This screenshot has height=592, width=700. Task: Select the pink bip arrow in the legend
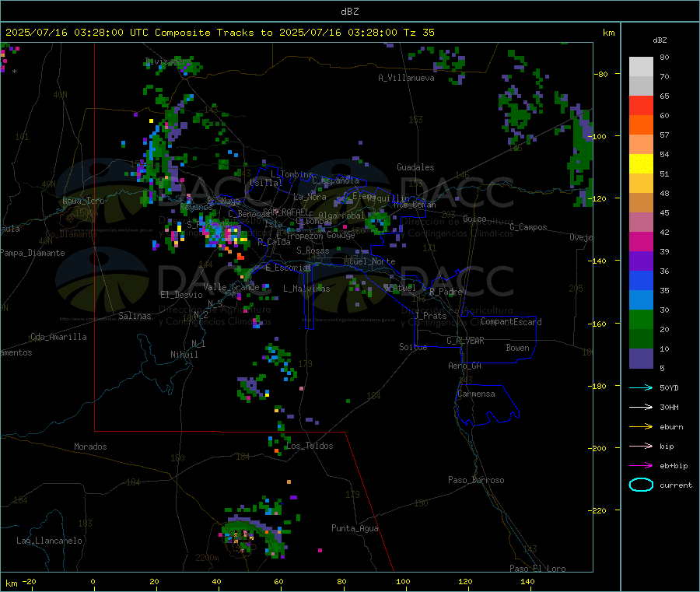[641, 446]
